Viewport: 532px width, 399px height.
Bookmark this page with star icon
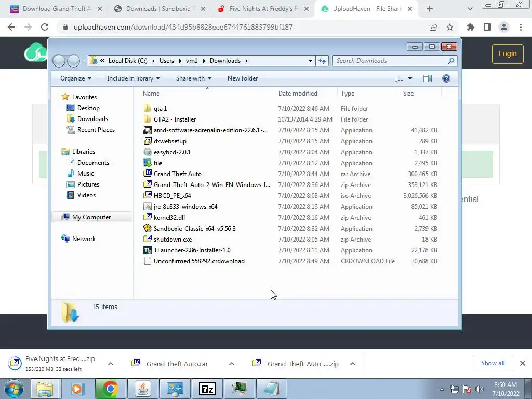tap(450, 27)
